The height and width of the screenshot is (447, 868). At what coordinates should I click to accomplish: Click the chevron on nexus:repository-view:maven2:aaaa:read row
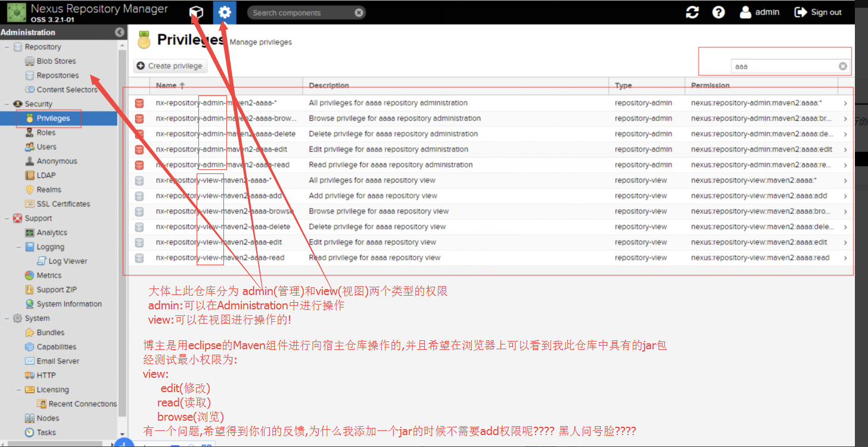(845, 258)
